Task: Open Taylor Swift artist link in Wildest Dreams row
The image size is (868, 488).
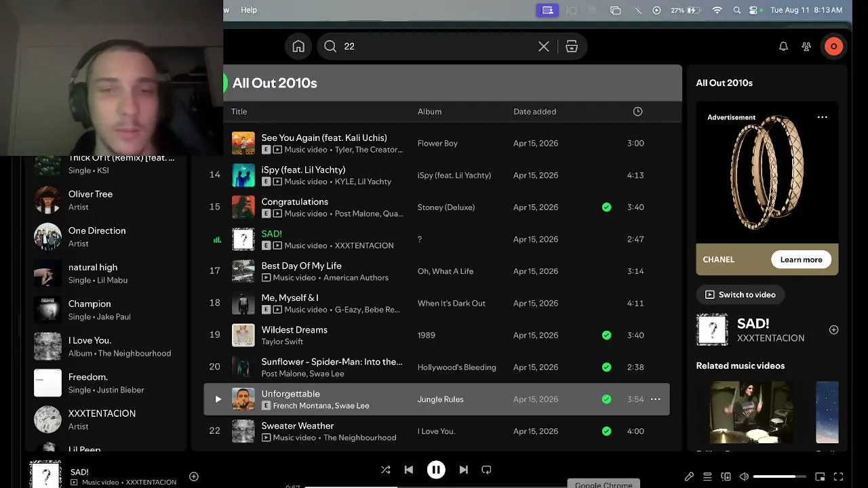Action: tap(282, 342)
